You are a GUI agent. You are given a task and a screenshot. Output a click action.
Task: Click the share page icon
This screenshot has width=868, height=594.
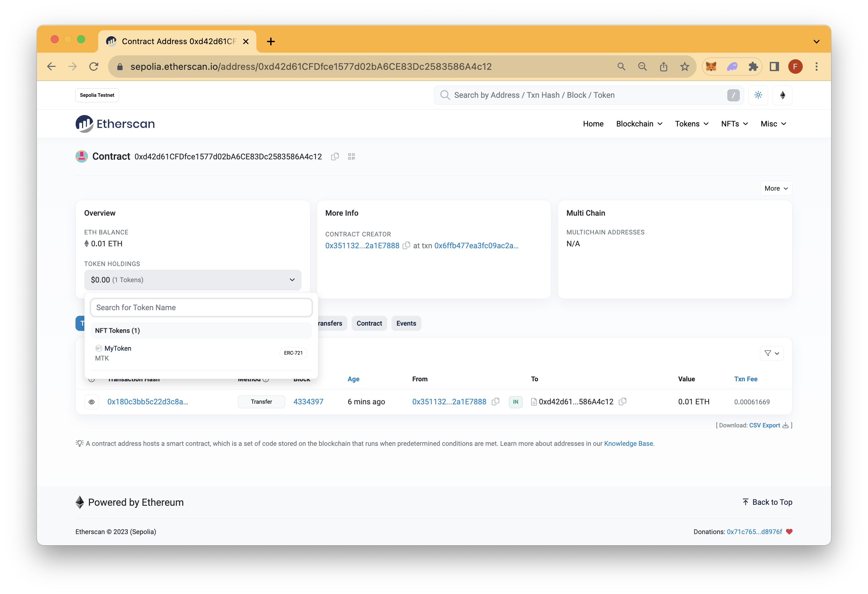[x=663, y=67]
